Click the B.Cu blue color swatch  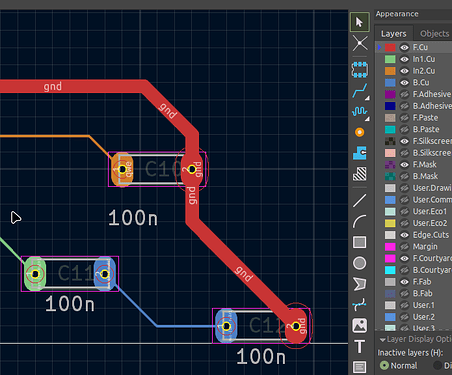point(390,83)
